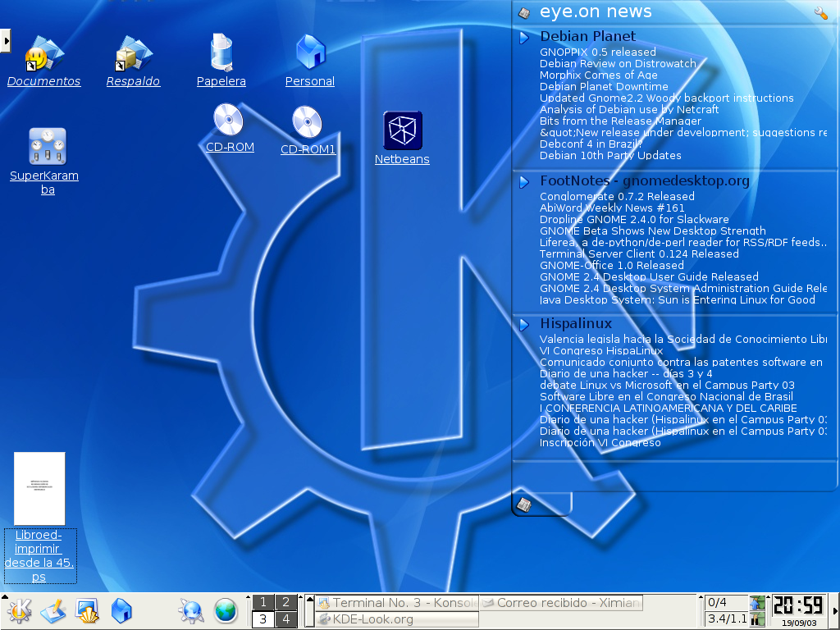Open headline 'AbiWord Weekly News #161'
Viewport: 840px width, 630px height.
pyautogui.click(x=612, y=208)
